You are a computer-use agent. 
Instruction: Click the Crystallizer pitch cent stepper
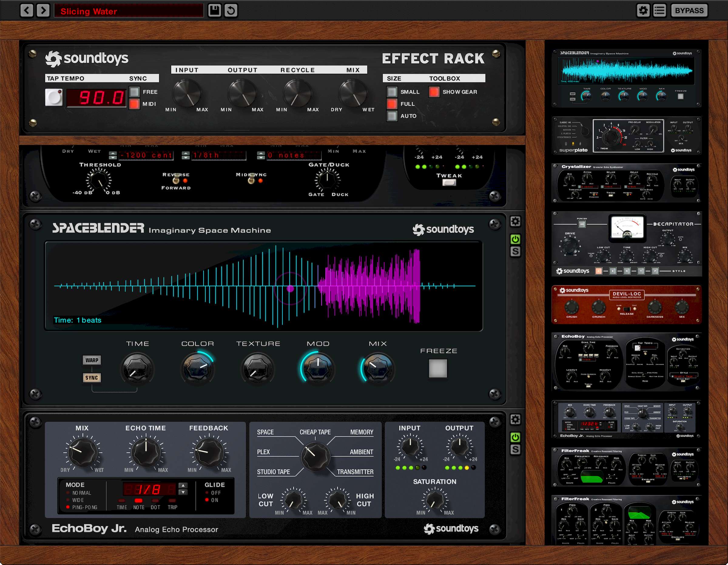pyautogui.click(x=113, y=155)
